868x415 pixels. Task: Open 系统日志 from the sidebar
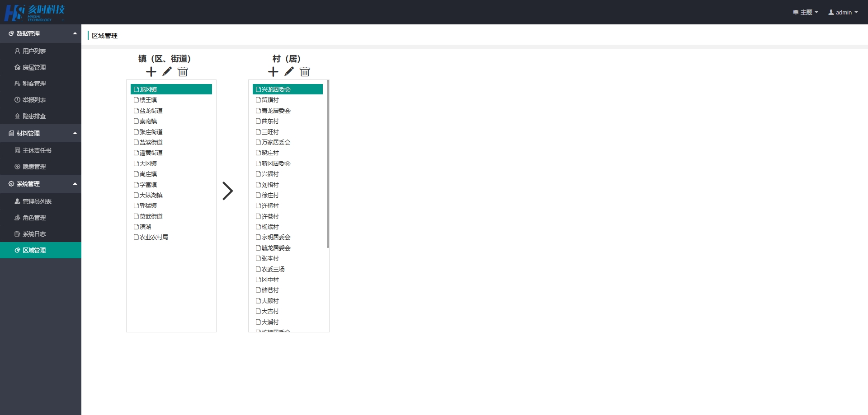pyautogui.click(x=34, y=234)
